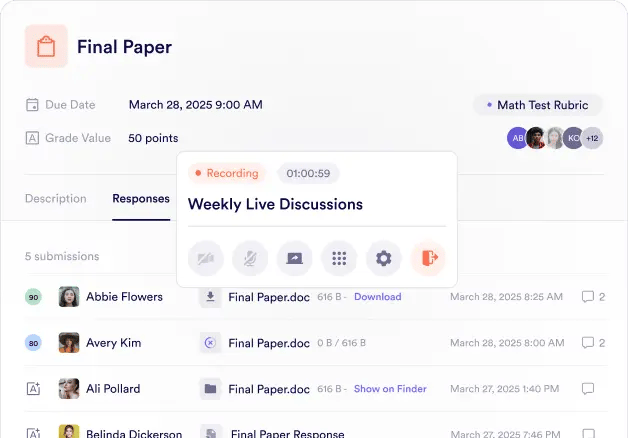Image resolution: width=628 pixels, height=438 pixels.
Task: Click the Final Paper assignment icon
Action: point(46,46)
